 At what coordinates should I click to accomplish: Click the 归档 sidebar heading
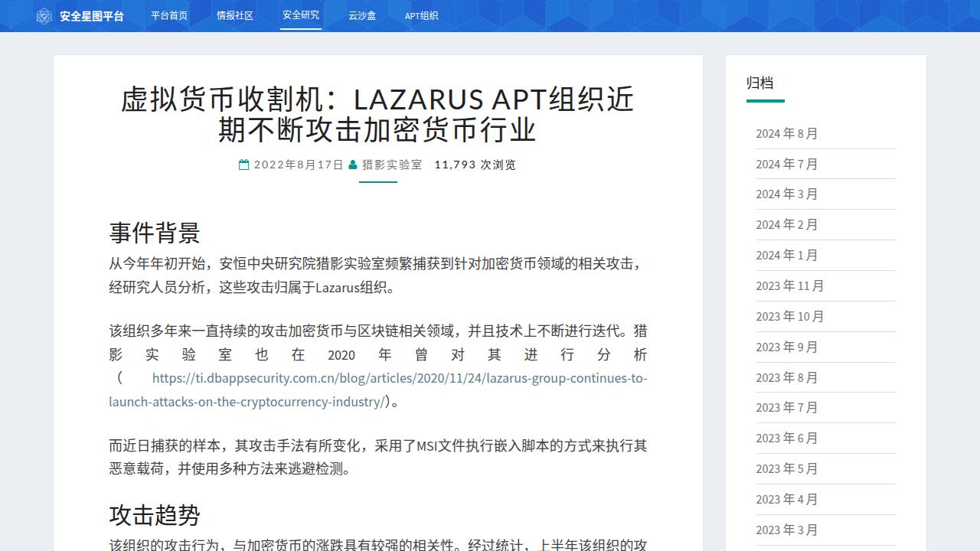760,83
